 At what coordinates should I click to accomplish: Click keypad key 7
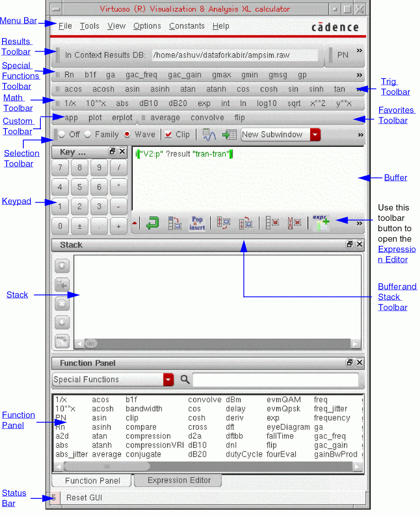pos(60,168)
